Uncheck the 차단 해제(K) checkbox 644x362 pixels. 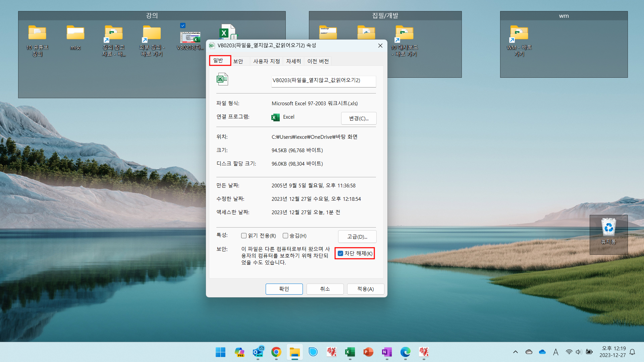pos(340,253)
